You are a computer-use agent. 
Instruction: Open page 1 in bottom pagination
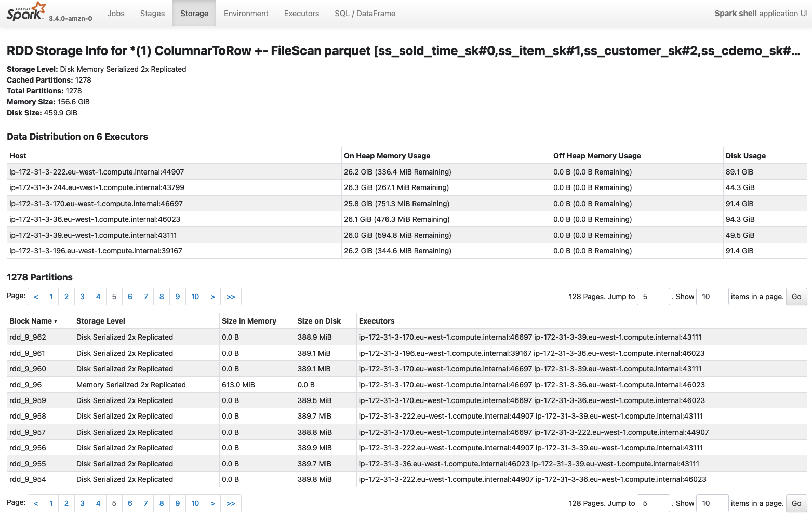pyautogui.click(x=51, y=503)
